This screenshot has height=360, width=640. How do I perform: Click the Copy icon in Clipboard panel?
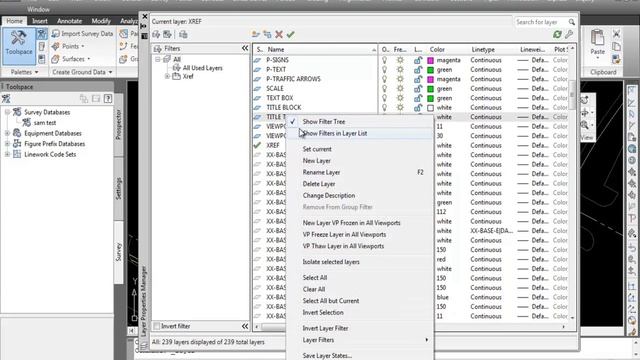(616, 47)
